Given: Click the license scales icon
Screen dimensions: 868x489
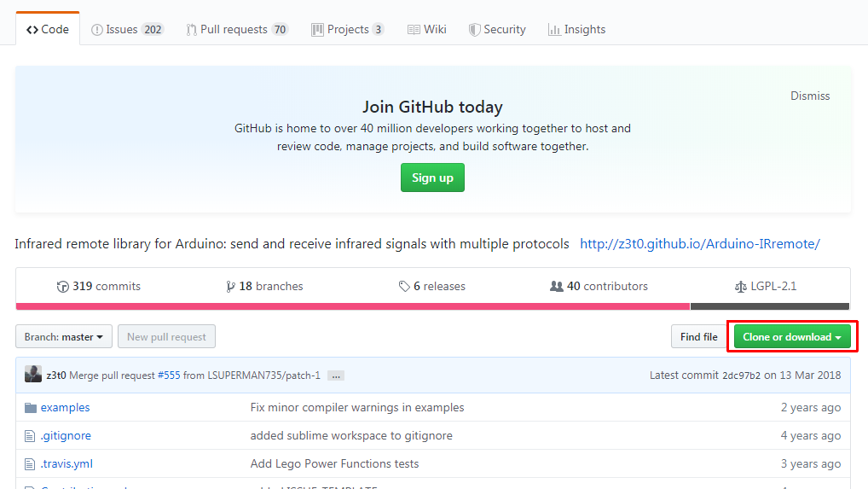Looking at the screenshot, I should tap(741, 286).
